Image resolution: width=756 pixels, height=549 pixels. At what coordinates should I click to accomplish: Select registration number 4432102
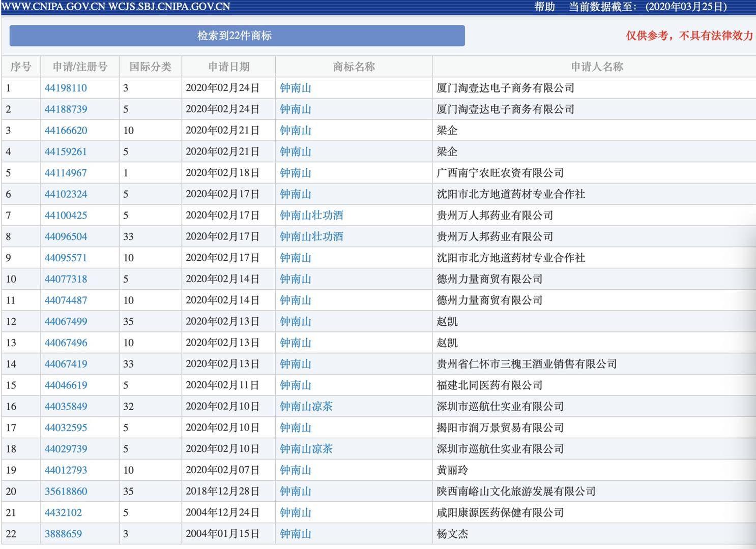click(63, 513)
